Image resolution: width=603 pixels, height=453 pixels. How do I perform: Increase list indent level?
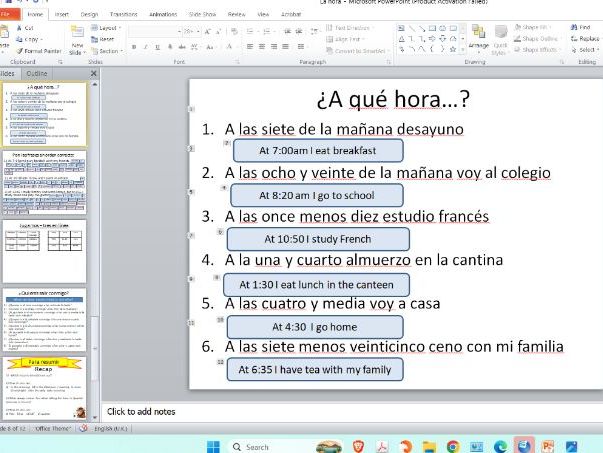coord(299,32)
